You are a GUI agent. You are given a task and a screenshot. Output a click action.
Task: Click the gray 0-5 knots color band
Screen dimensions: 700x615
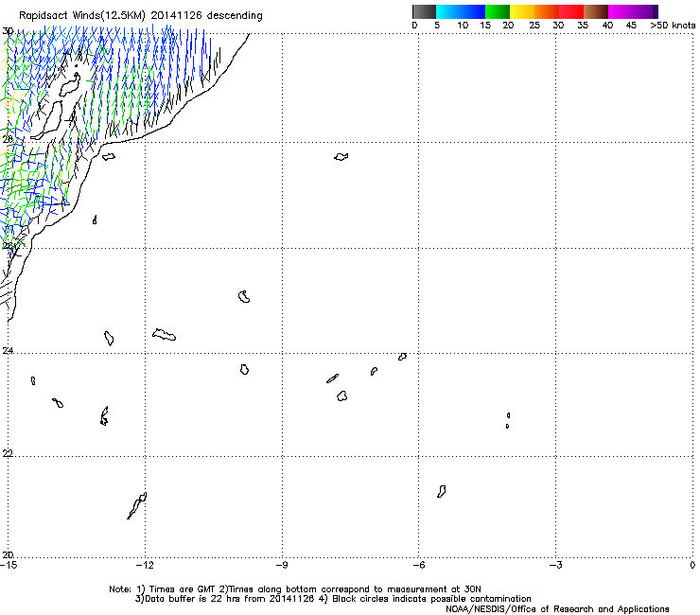[x=424, y=11]
